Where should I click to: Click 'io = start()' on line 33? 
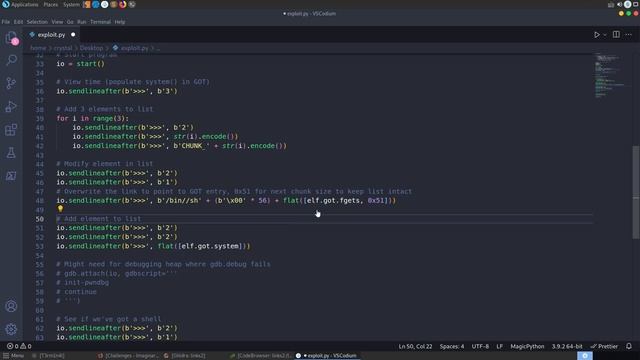(x=80, y=64)
